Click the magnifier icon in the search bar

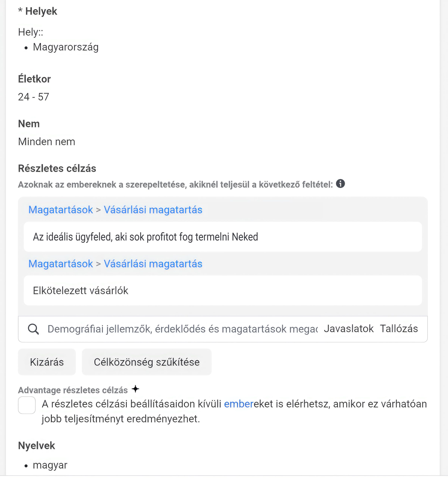pos(33,329)
